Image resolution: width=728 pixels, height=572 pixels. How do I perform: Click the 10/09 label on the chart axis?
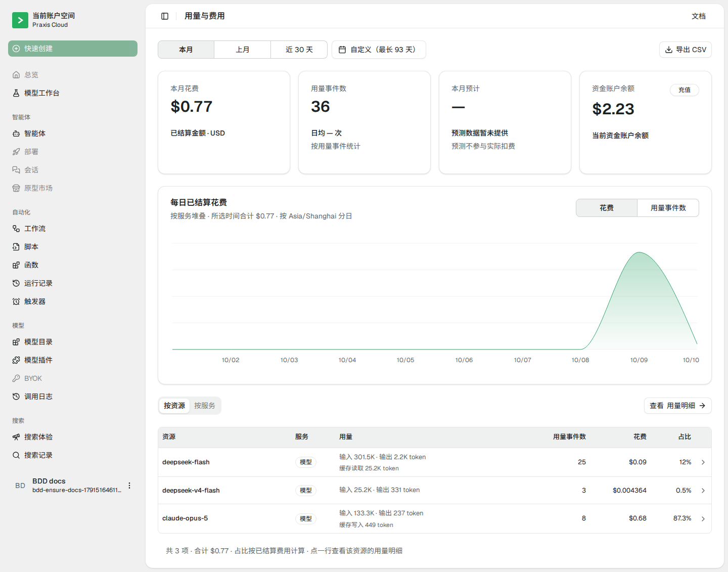tap(639, 360)
